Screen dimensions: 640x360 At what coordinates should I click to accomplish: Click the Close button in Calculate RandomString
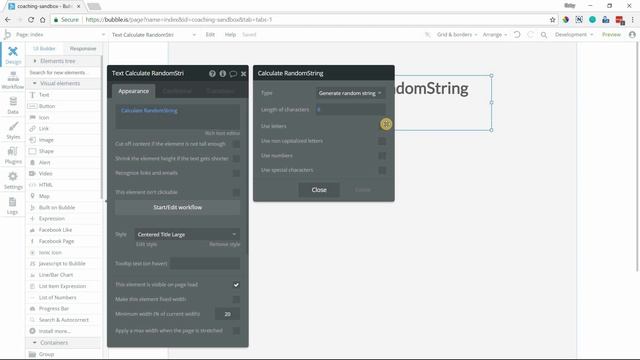pos(319,190)
